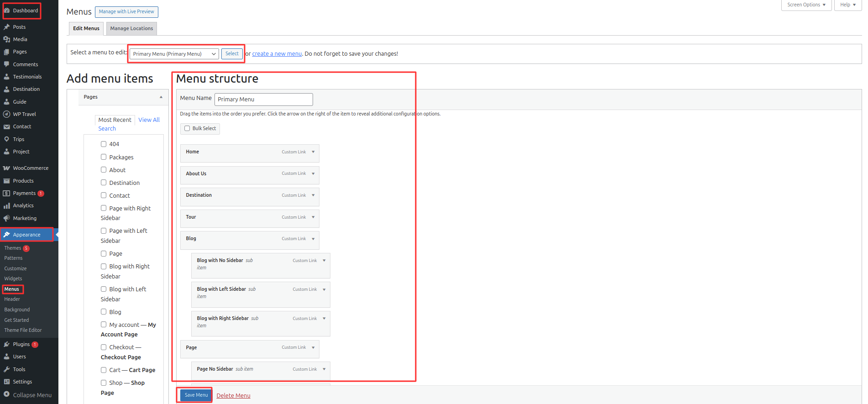Check the Packages page checkbox
The height and width of the screenshot is (404, 868).
point(104,157)
